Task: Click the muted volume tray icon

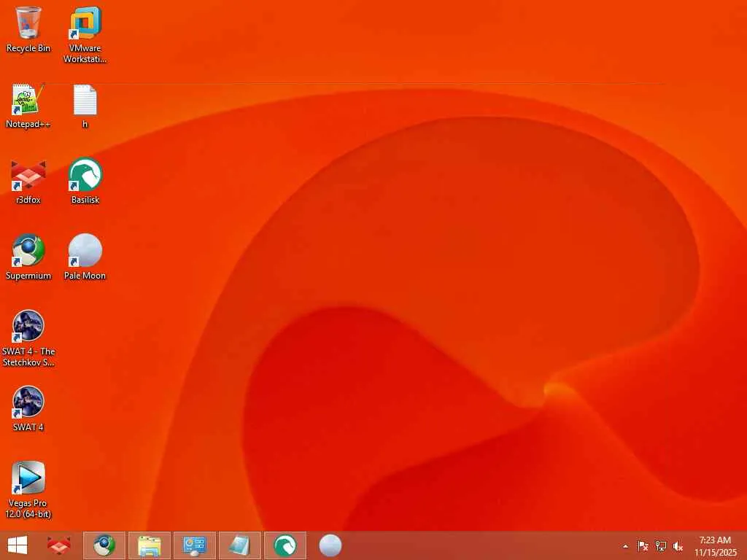Action: coord(678,546)
